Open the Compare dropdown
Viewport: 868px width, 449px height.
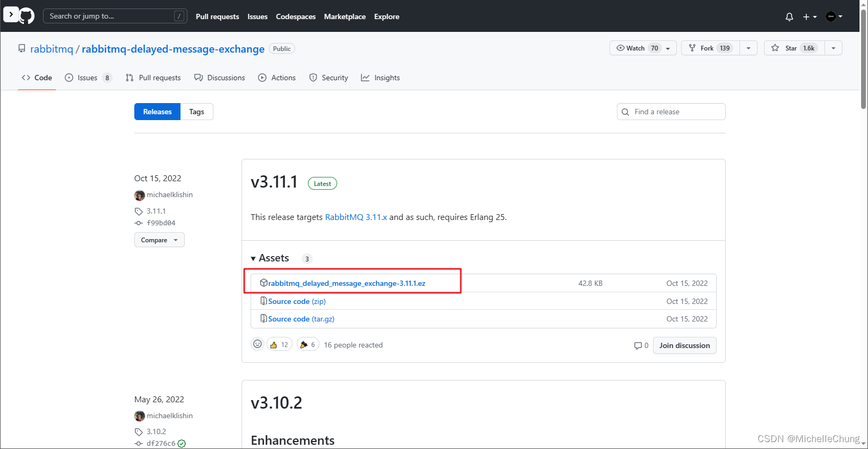(x=159, y=240)
